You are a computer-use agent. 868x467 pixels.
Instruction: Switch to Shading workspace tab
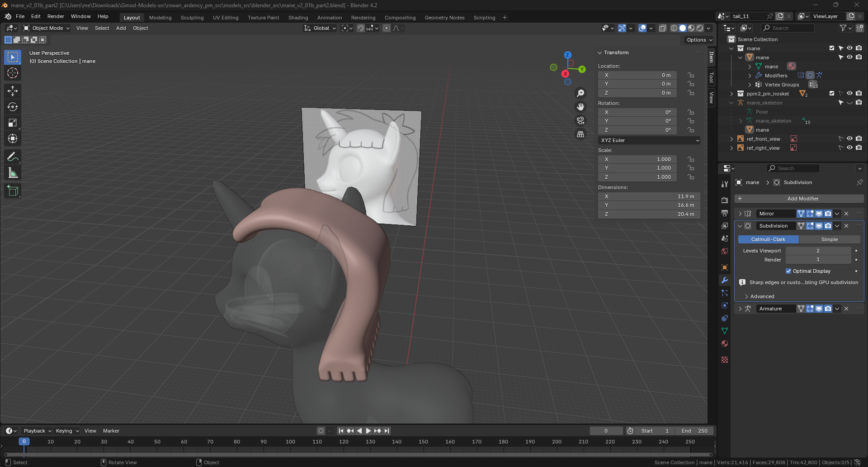tap(298, 18)
